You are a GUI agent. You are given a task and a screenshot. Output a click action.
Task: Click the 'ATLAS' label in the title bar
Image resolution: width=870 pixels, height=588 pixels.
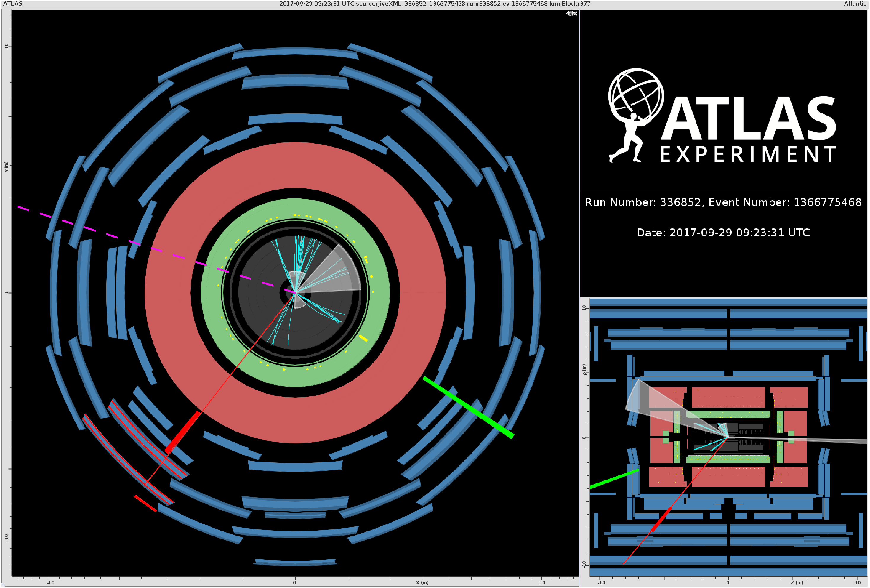[13, 4]
